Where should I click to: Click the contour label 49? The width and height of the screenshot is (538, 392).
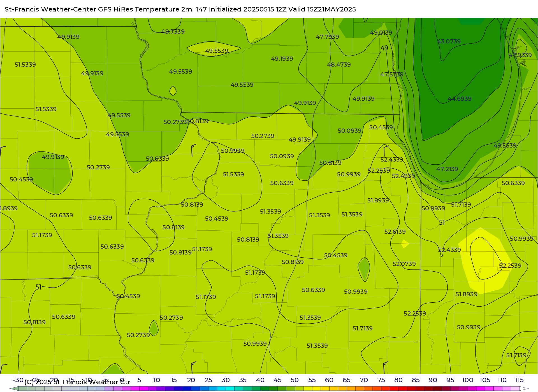pyautogui.click(x=384, y=48)
